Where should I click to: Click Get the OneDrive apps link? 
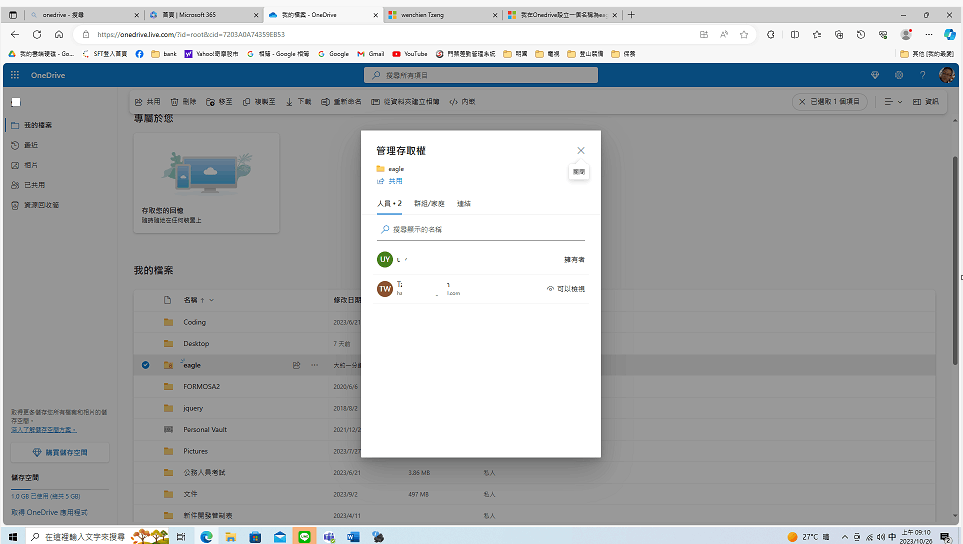coord(49,512)
